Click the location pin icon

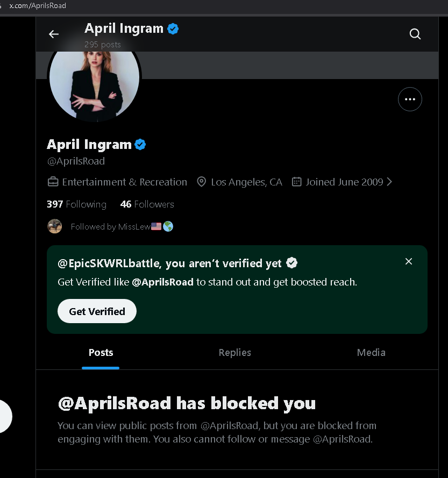click(x=201, y=182)
